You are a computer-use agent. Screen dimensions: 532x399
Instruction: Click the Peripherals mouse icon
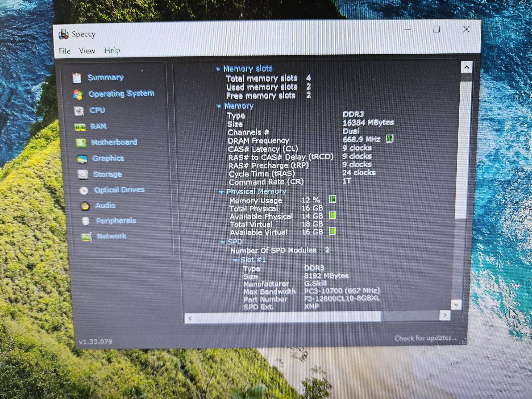click(86, 221)
